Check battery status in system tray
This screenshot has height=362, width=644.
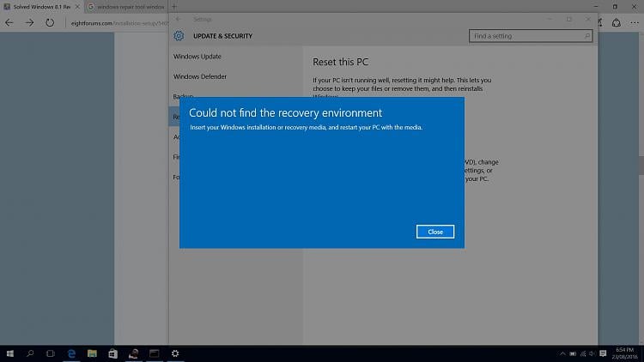click(573, 353)
